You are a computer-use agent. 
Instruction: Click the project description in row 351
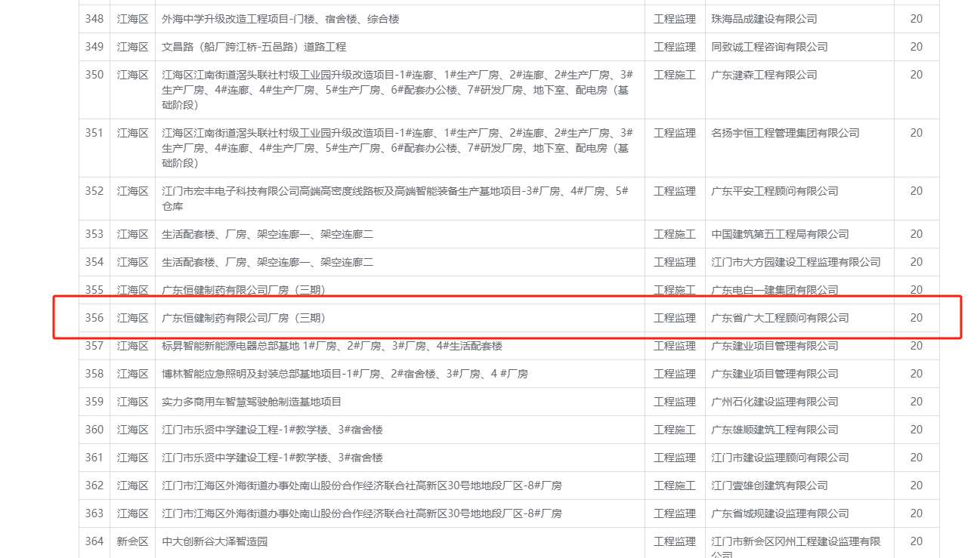(397, 148)
